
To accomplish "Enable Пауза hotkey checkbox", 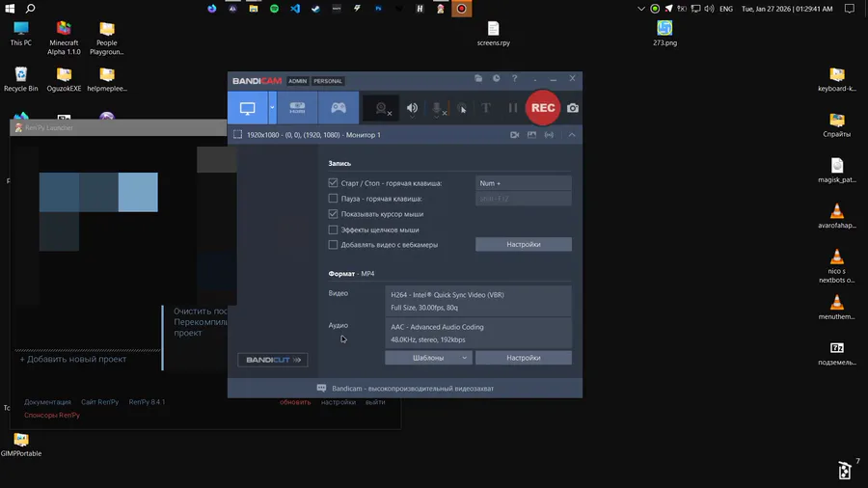I will [333, 198].
